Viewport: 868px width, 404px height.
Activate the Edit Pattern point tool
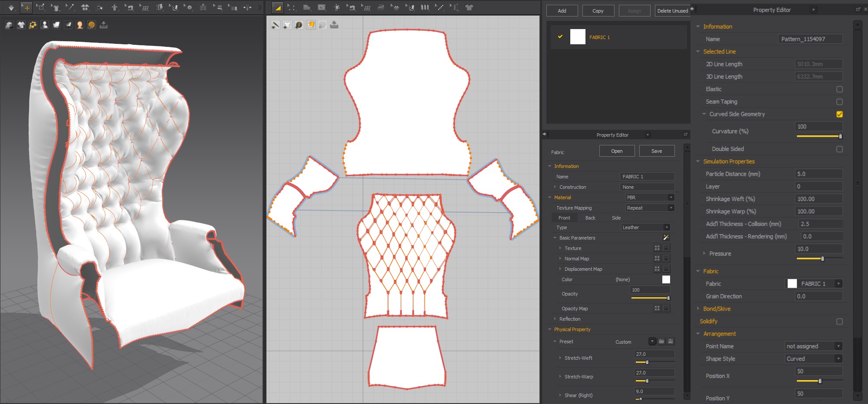tap(292, 7)
